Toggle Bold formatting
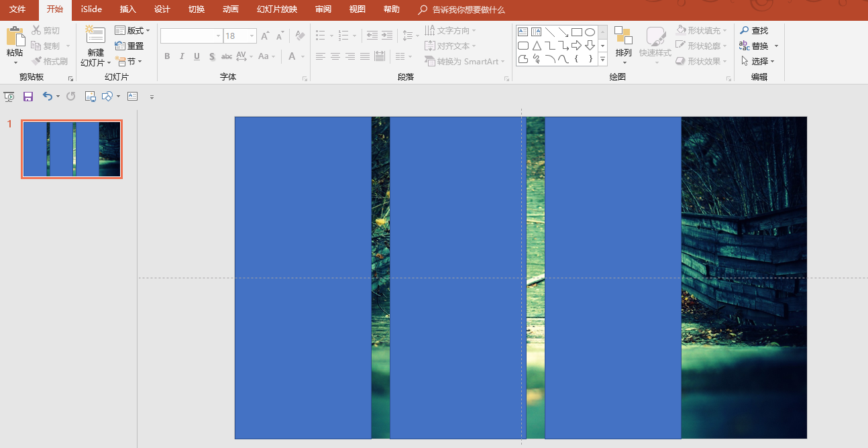 [167, 56]
